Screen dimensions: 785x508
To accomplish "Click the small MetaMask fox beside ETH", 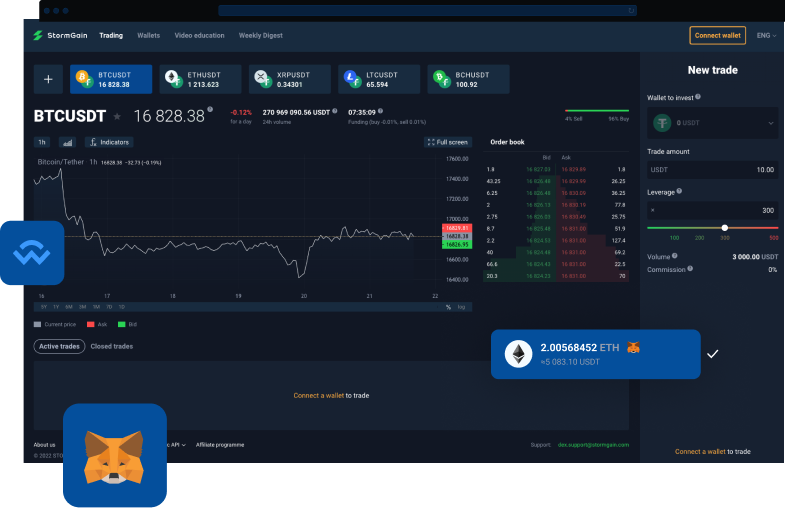I will pyautogui.click(x=633, y=347).
